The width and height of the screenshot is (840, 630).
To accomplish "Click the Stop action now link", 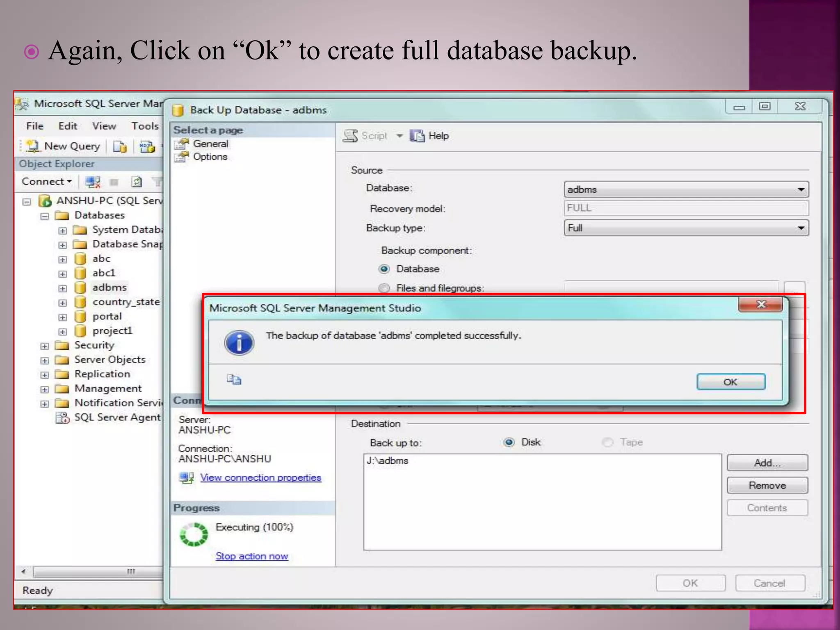I will [x=252, y=556].
